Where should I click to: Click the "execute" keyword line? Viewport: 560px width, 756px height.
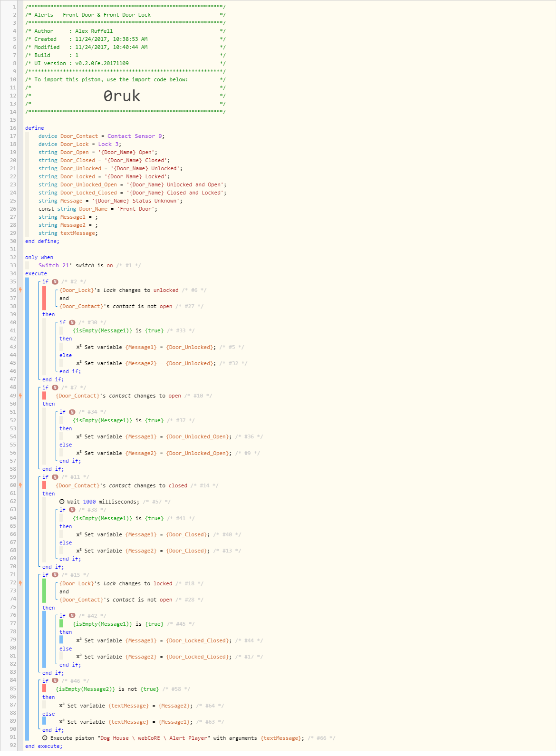pyautogui.click(x=36, y=273)
